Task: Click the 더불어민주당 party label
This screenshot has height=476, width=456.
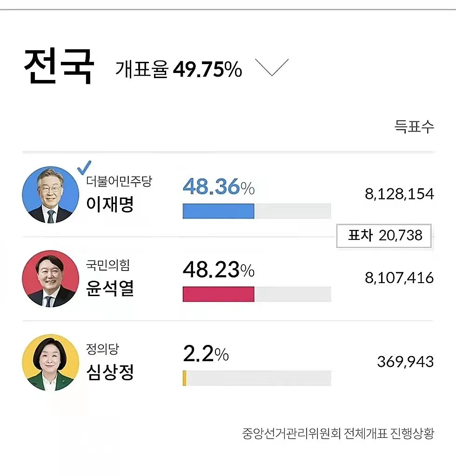Action: point(119,182)
